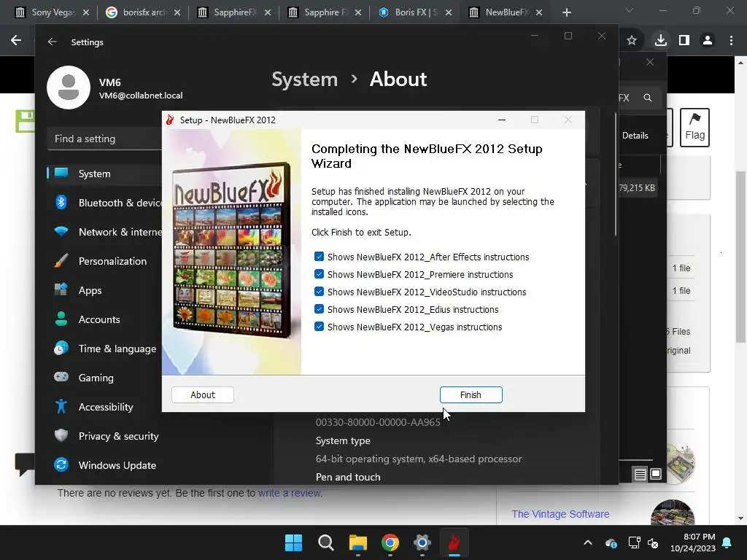Image resolution: width=747 pixels, height=560 pixels.
Task: Switch to borisfx arch browser tab
Action: [143, 12]
